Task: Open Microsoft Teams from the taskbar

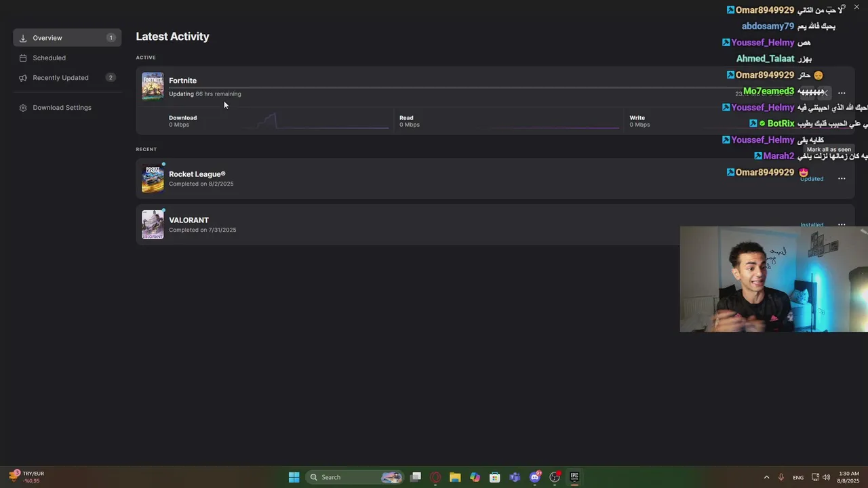Action: coord(515,477)
